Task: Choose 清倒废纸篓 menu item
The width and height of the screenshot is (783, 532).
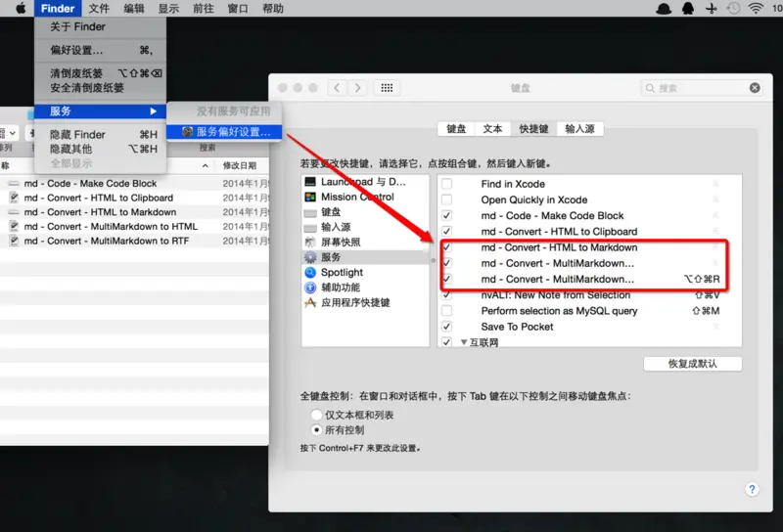Action: [101, 73]
